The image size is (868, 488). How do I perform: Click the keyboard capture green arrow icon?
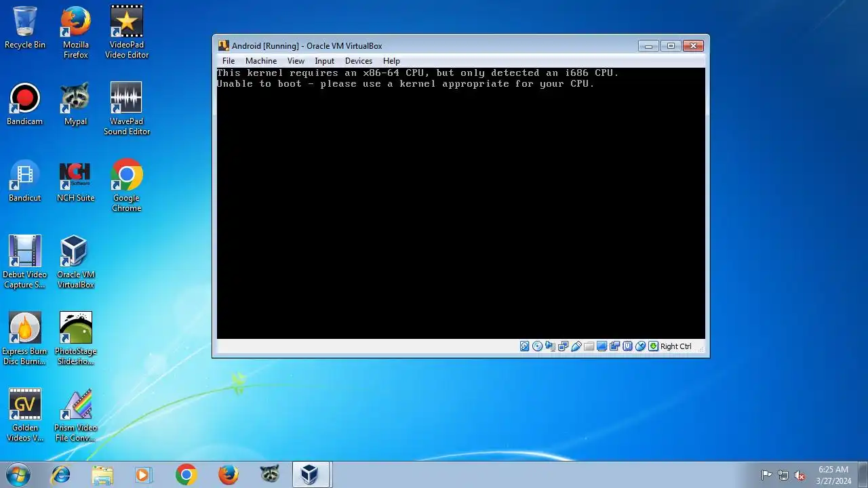(x=653, y=346)
